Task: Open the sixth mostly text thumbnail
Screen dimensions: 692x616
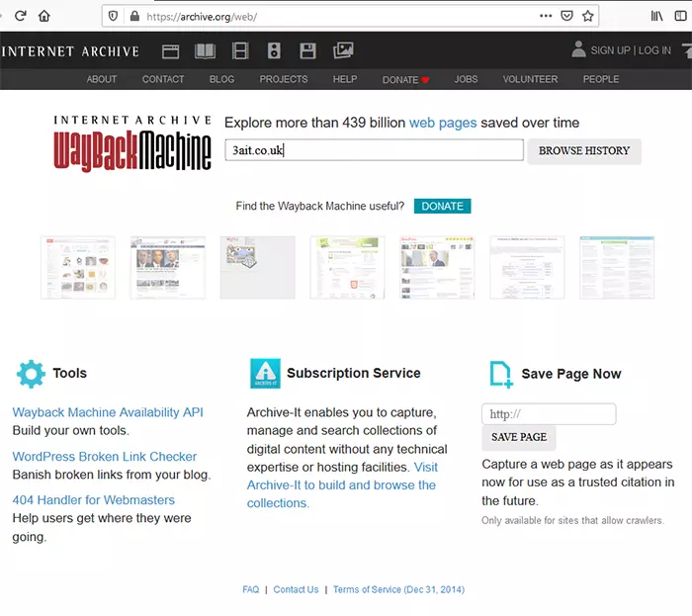Action: [x=527, y=267]
